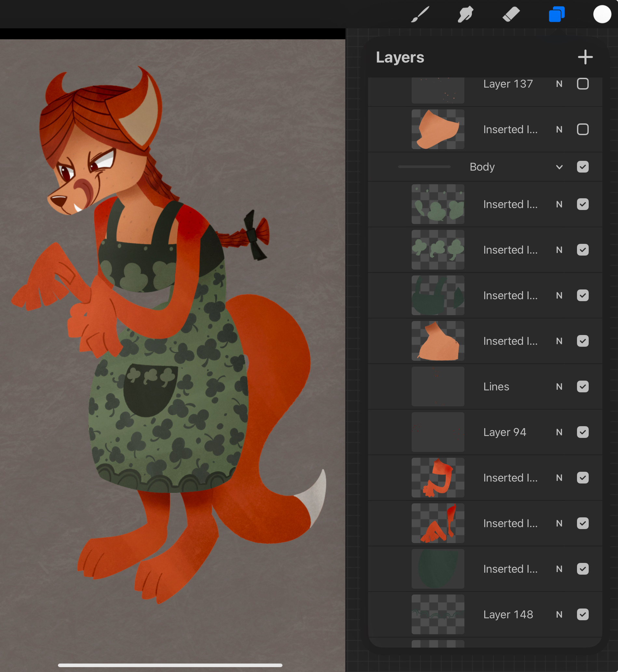Uncheck Layer 148 visibility

point(583,614)
